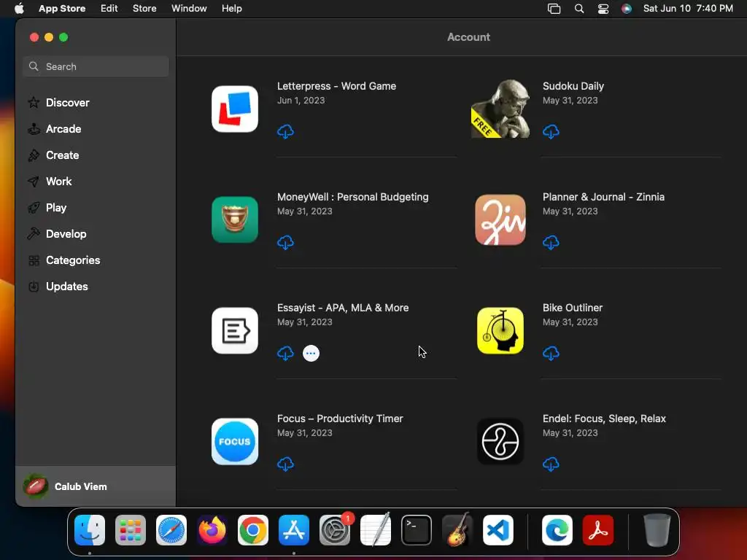Open Stage Manager icon in menu bar
747x560 pixels.
coord(554,8)
